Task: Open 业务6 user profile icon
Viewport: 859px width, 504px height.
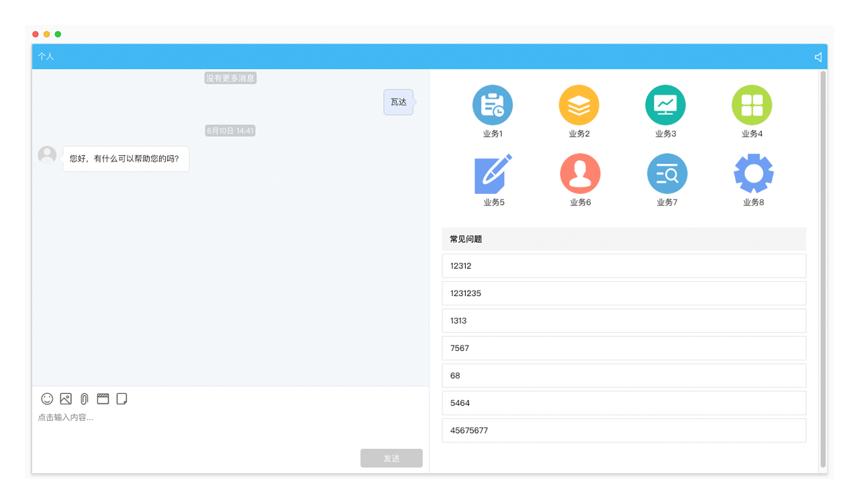Action: point(580,174)
